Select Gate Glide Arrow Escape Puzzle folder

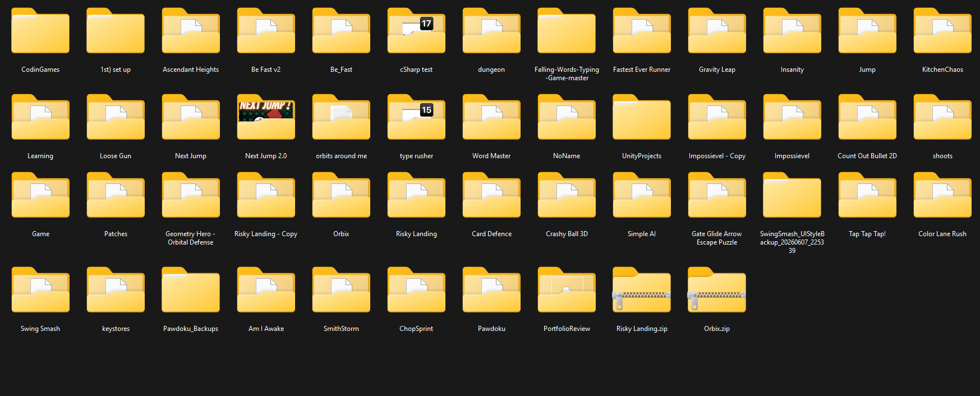coord(717,195)
